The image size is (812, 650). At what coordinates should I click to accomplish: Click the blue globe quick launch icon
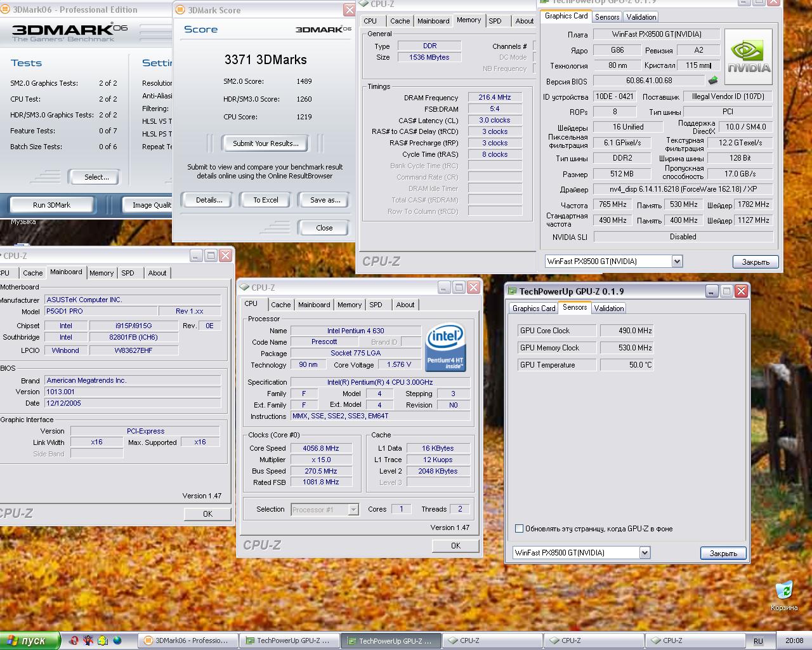117,640
